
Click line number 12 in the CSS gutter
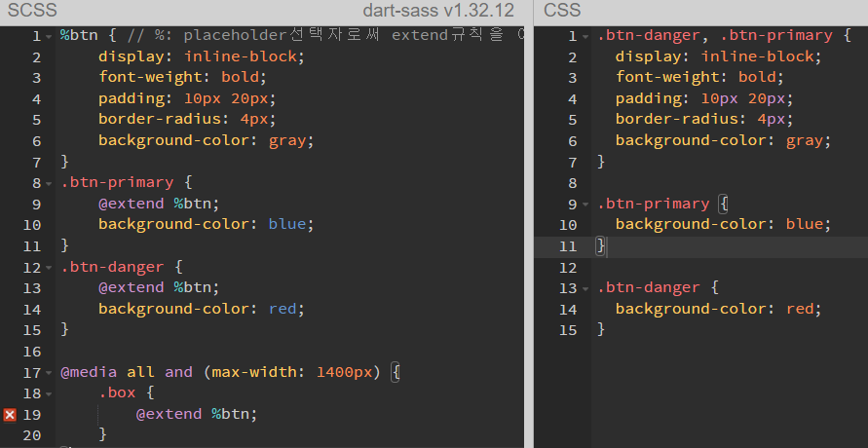pos(568,268)
